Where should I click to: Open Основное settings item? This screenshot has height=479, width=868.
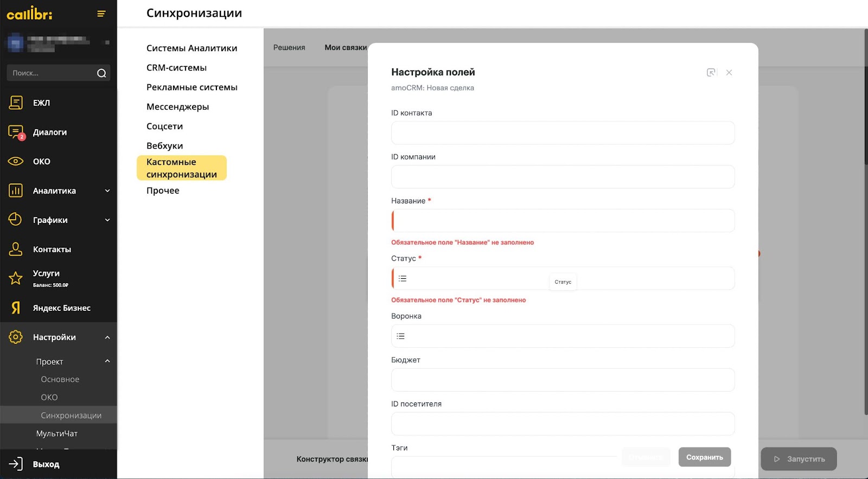(x=60, y=379)
